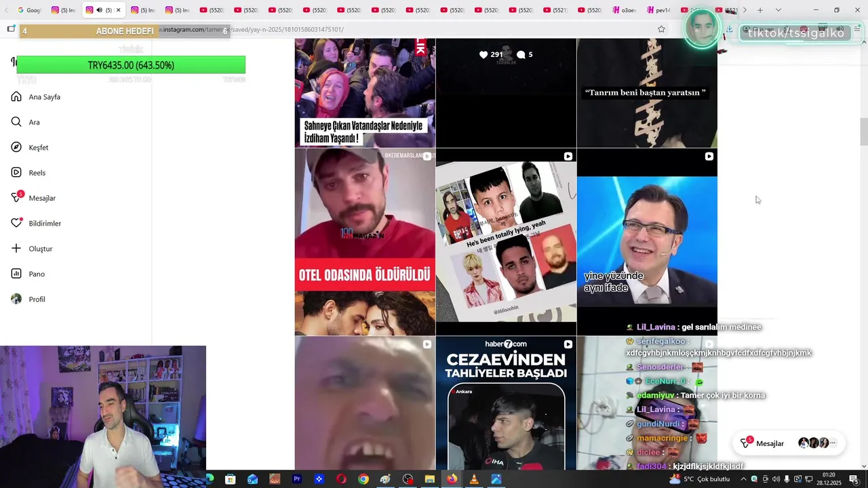Open 'yine yüzünde aynı ifade' reel
This screenshot has height=488, width=868.
click(647, 242)
